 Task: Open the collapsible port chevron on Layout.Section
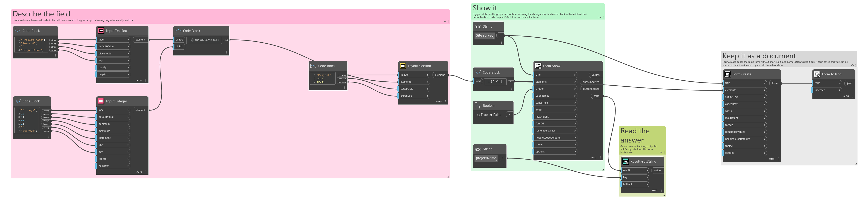(428, 89)
